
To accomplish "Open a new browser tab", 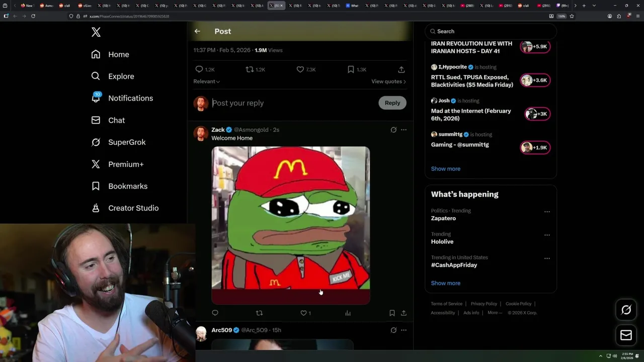I will pyautogui.click(x=584, y=6).
